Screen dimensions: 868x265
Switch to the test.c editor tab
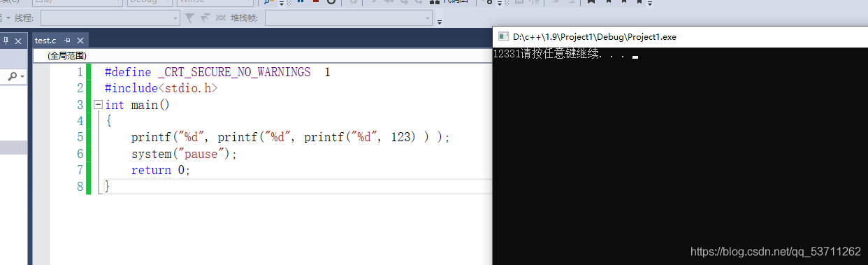click(x=45, y=41)
